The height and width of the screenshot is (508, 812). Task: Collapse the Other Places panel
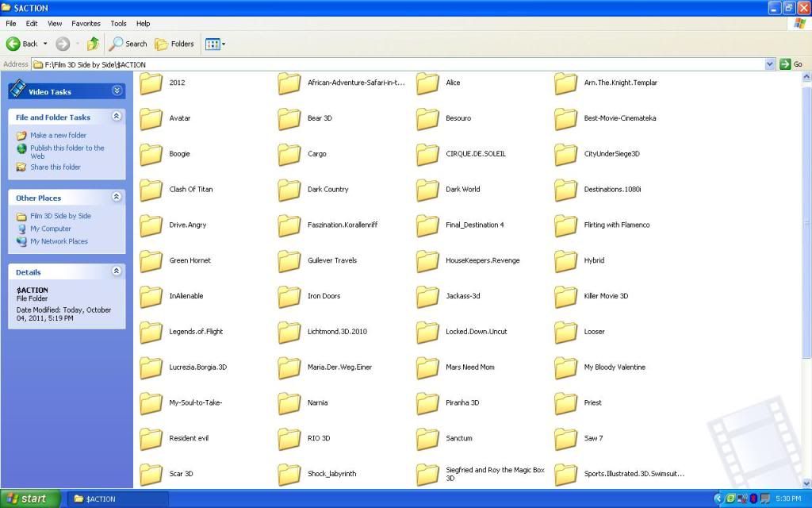pyautogui.click(x=117, y=197)
